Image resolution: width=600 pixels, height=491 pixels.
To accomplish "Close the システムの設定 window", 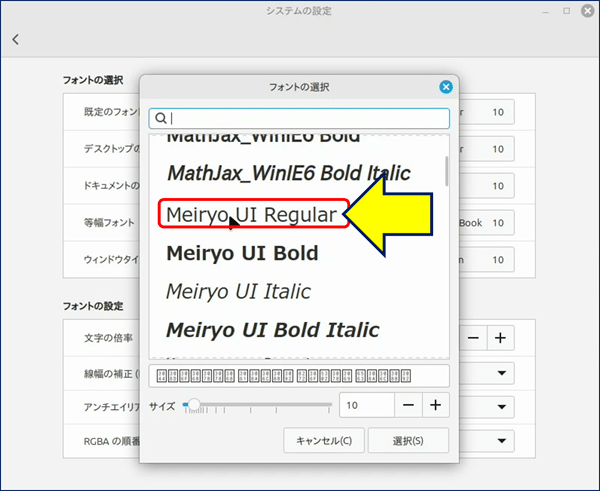I will [587, 11].
